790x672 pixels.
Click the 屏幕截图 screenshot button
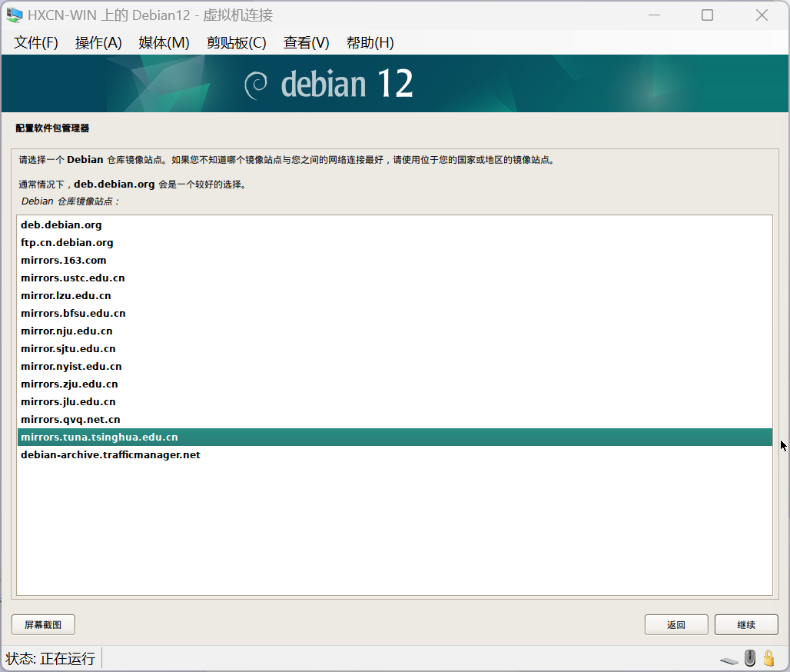(x=43, y=624)
